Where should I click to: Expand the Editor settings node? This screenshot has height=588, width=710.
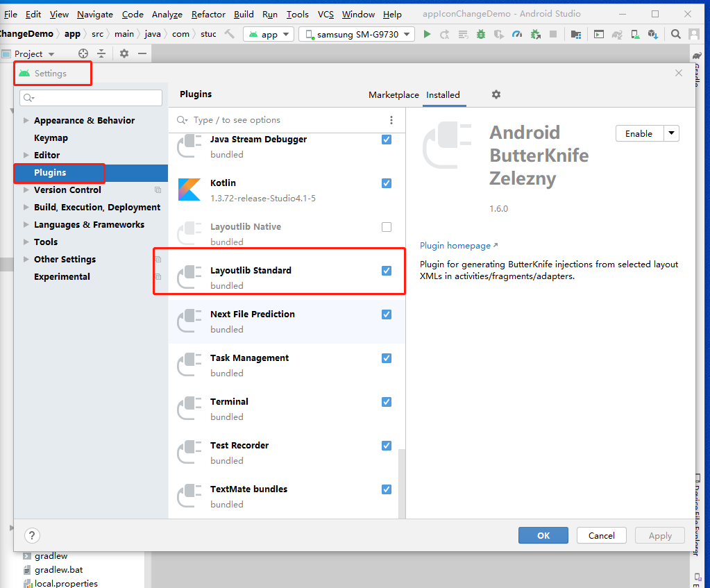pos(26,155)
